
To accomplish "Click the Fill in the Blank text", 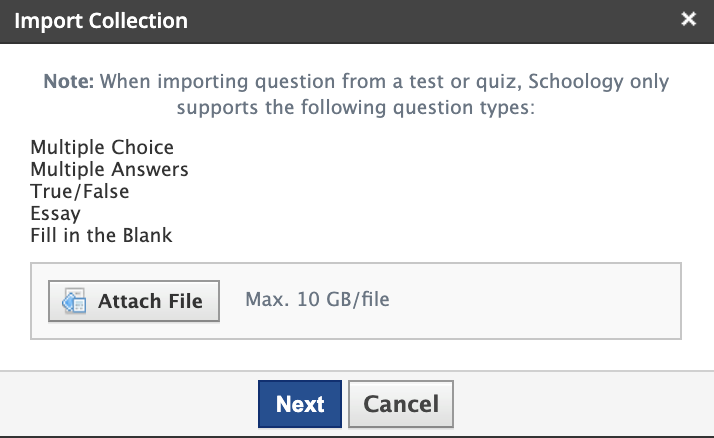I will click(101, 235).
